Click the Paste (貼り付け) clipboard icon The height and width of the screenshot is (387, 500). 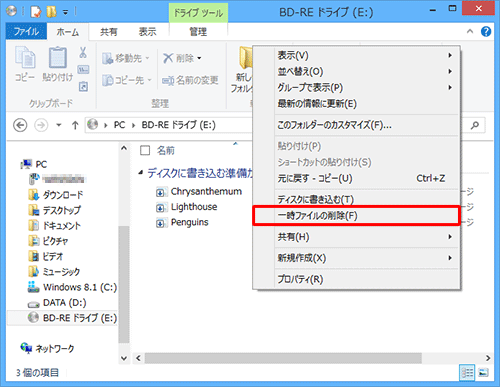(x=58, y=64)
